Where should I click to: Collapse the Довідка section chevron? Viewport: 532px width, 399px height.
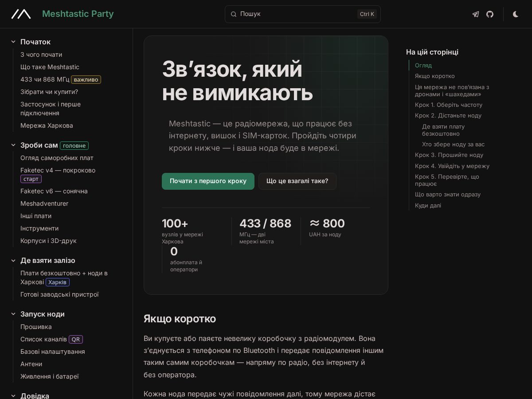click(13, 395)
